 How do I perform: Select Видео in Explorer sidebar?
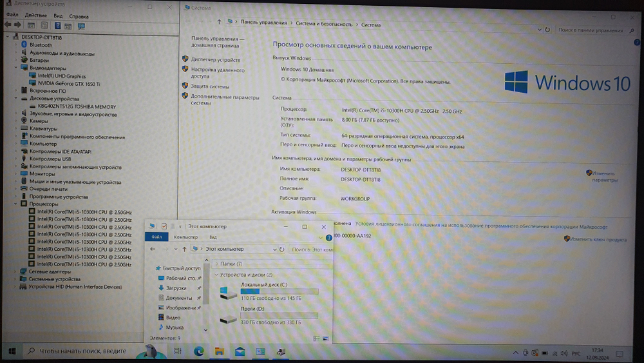point(173,317)
